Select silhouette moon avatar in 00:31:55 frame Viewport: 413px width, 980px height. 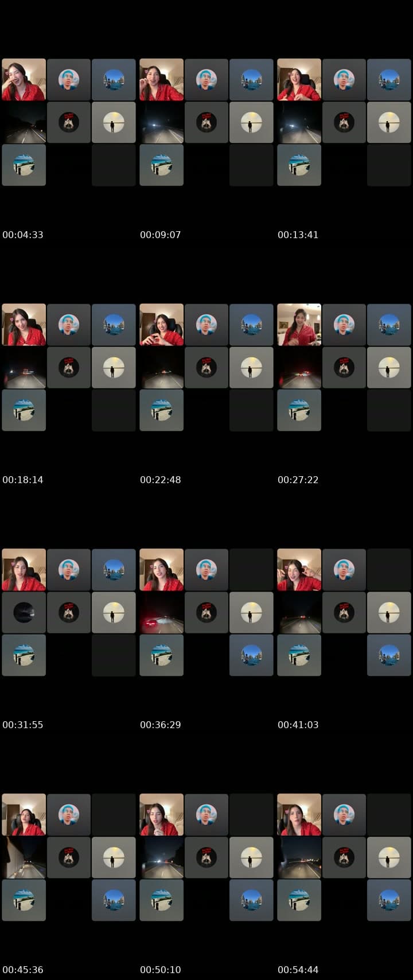[x=114, y=612]
